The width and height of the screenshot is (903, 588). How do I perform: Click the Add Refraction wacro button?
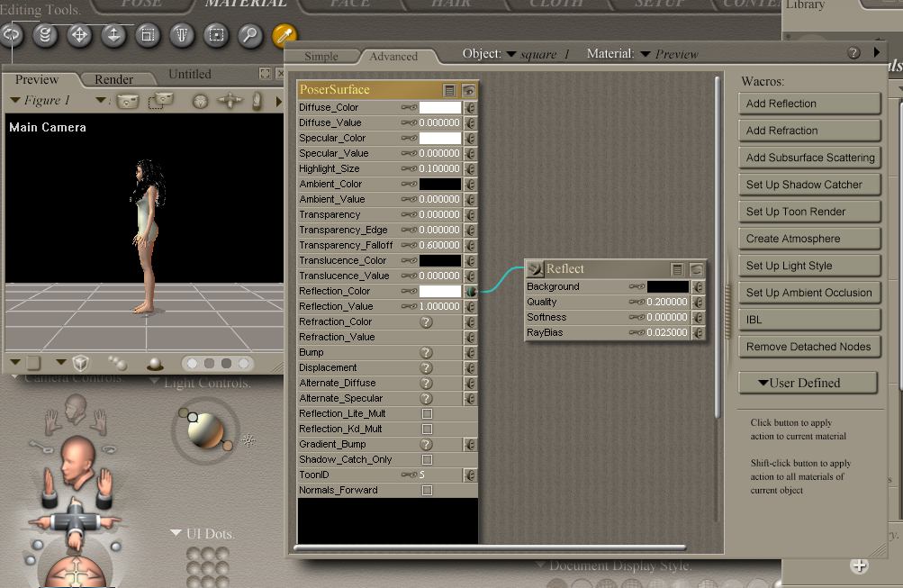coord(808,131)
